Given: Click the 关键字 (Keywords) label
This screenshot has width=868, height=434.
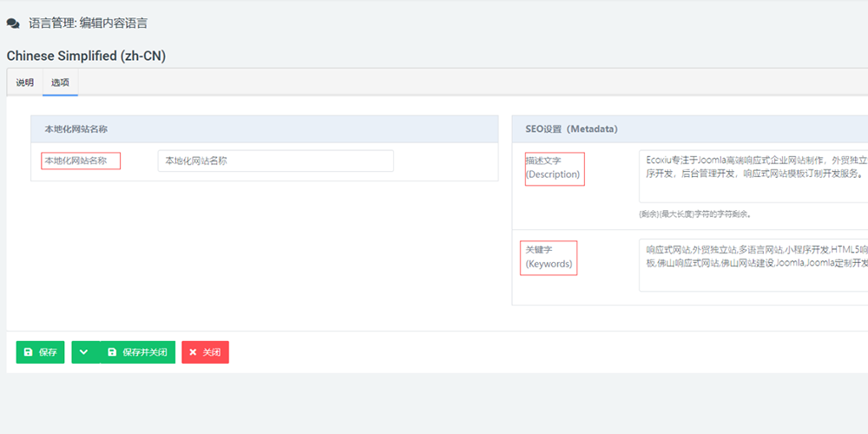Looking at the screenshot, I should pos(549,257).
